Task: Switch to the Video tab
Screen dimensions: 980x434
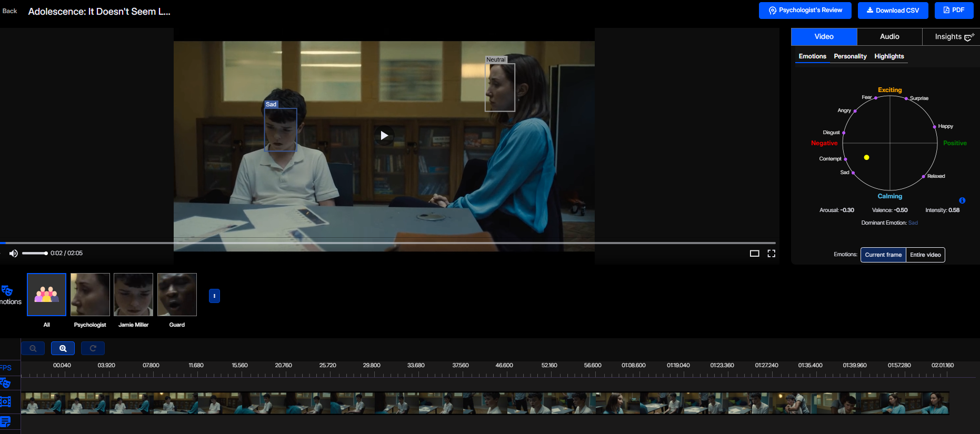Action: pyautogui.click(x=824, y=37)
